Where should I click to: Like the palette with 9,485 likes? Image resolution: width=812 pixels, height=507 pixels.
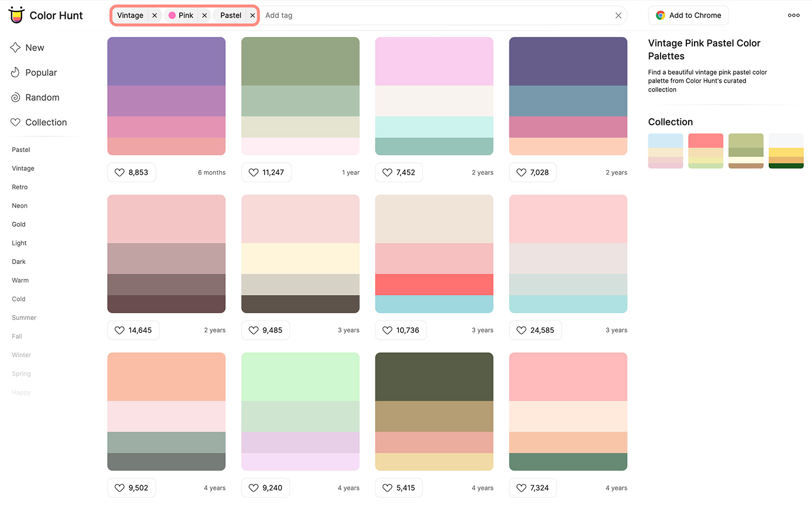click(265, 330)
